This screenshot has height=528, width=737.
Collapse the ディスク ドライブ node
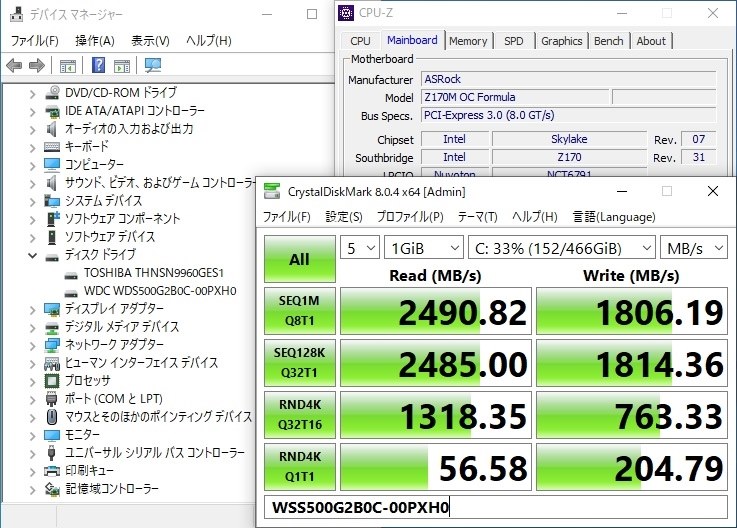(x=32, y=256)
